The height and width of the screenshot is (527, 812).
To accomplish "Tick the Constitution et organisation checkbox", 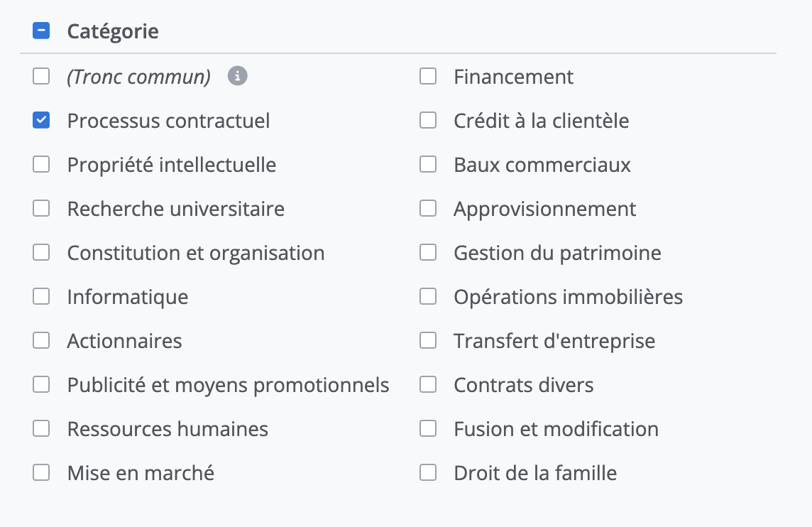I will click(x=41, y=253).
